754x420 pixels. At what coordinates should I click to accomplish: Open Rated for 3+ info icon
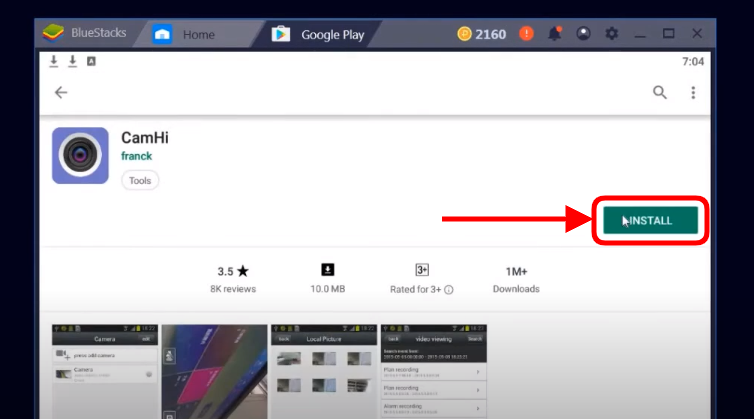click(x=449, y=290)
